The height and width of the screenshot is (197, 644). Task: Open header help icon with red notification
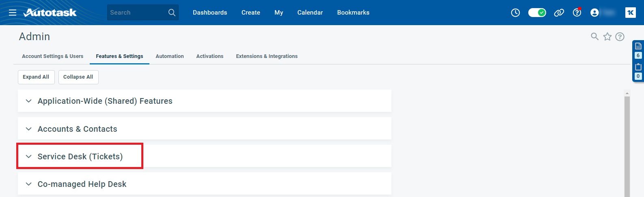(x=577, y=13)
